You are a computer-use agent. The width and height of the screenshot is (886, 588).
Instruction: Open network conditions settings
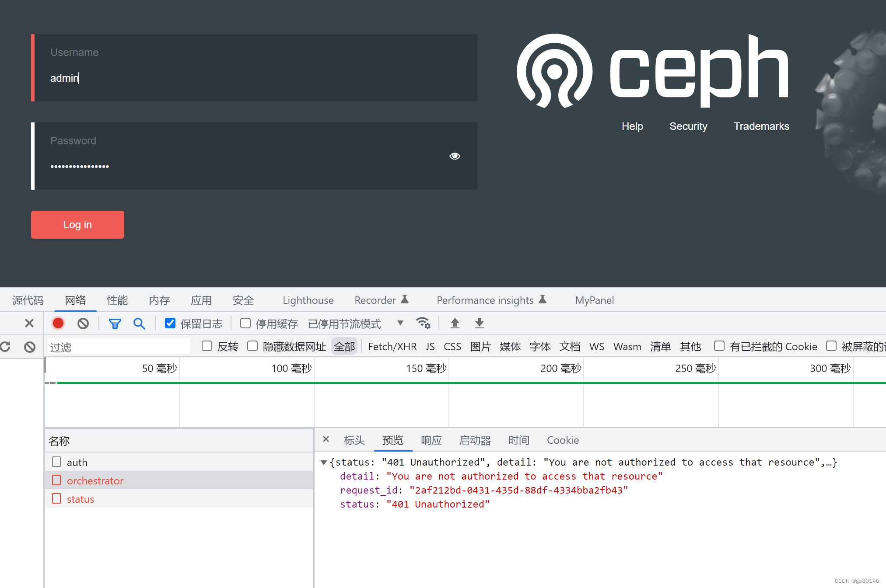(x=423, y=323)
